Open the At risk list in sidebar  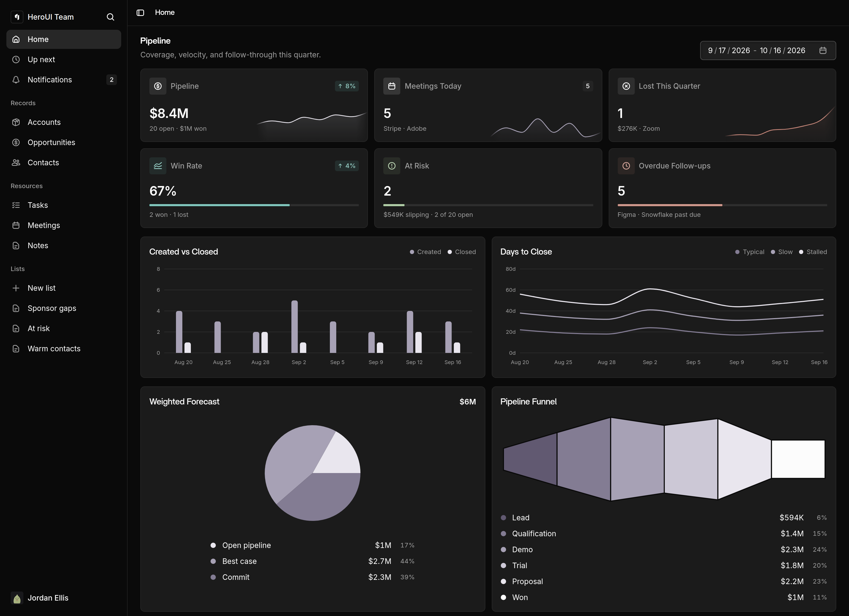tap(64, 328)
